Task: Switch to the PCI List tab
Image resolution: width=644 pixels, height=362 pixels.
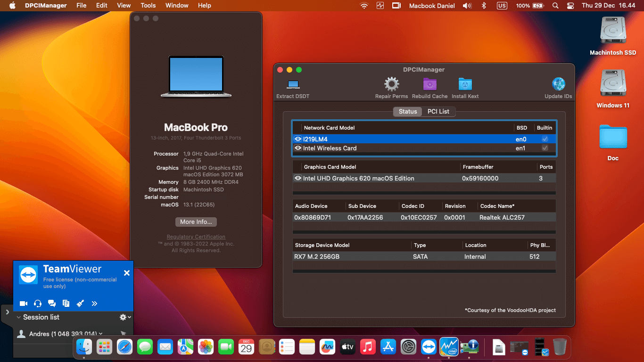Action: [438, 112]
